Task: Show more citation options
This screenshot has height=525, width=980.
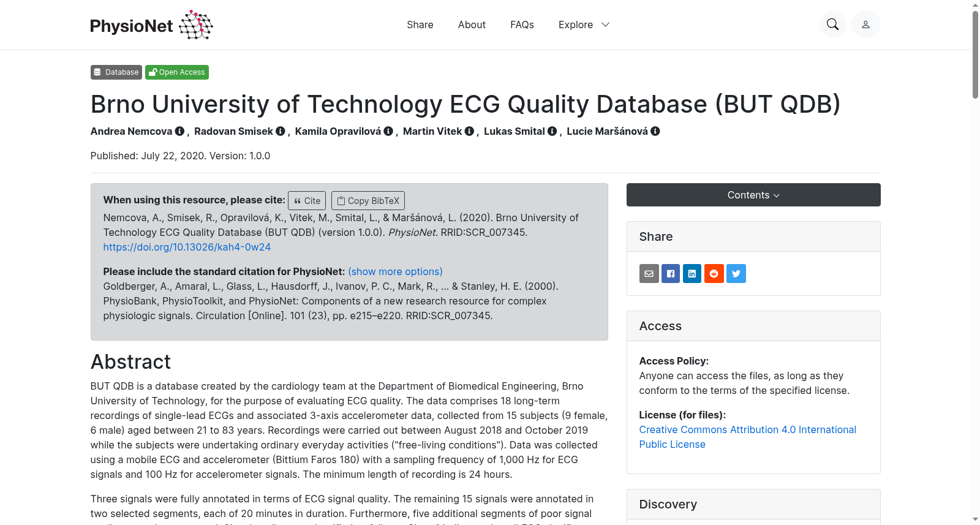Action: click(395, 271)
